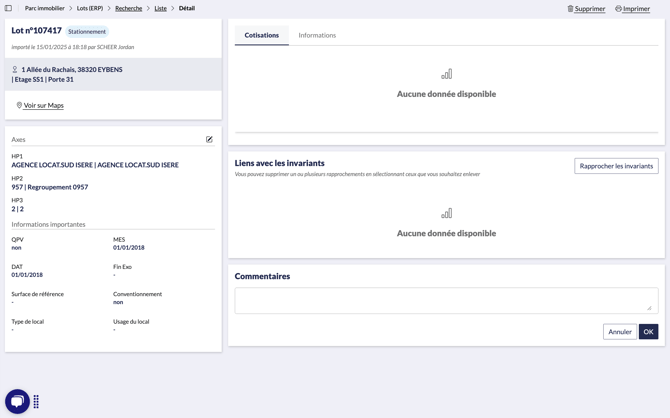Go to the Liste breadcrumb

[x=160, y=8]
